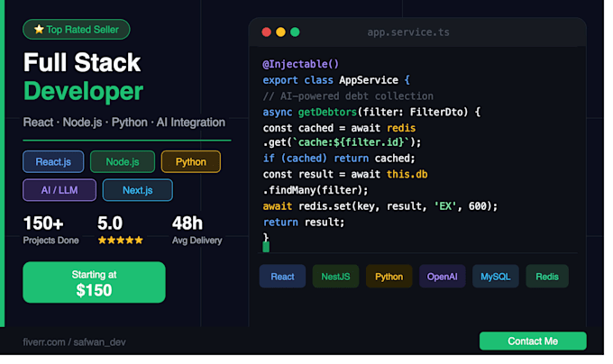Screen dimensions: 613x364
Task: Click the 48h delivery figure
Action: pyautogui.click(x=188, y=223)
